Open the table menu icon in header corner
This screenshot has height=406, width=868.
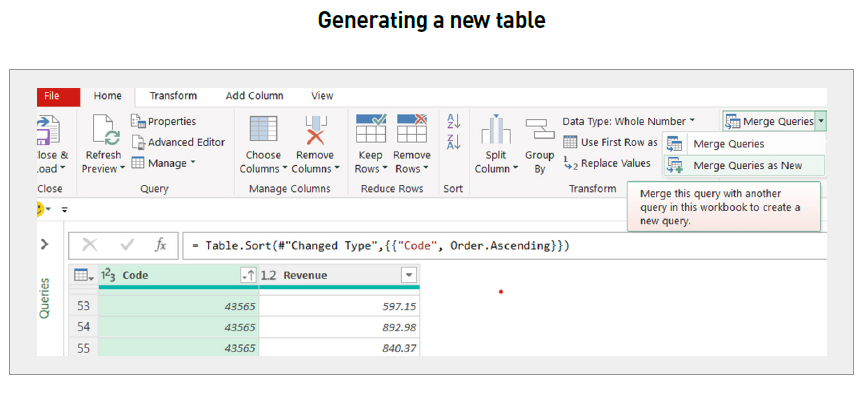pyautogui.click(x=83, y=275)
